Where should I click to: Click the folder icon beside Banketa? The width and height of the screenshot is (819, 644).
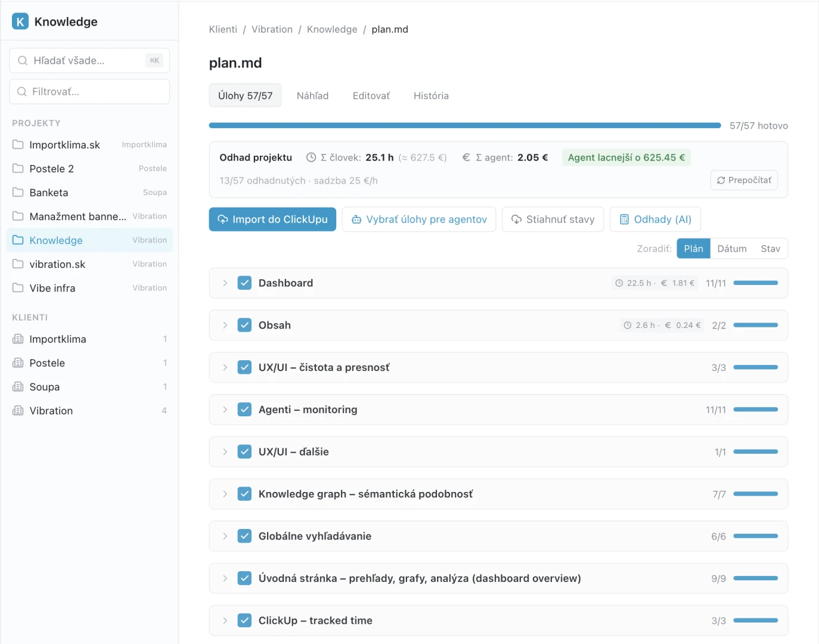18,192
